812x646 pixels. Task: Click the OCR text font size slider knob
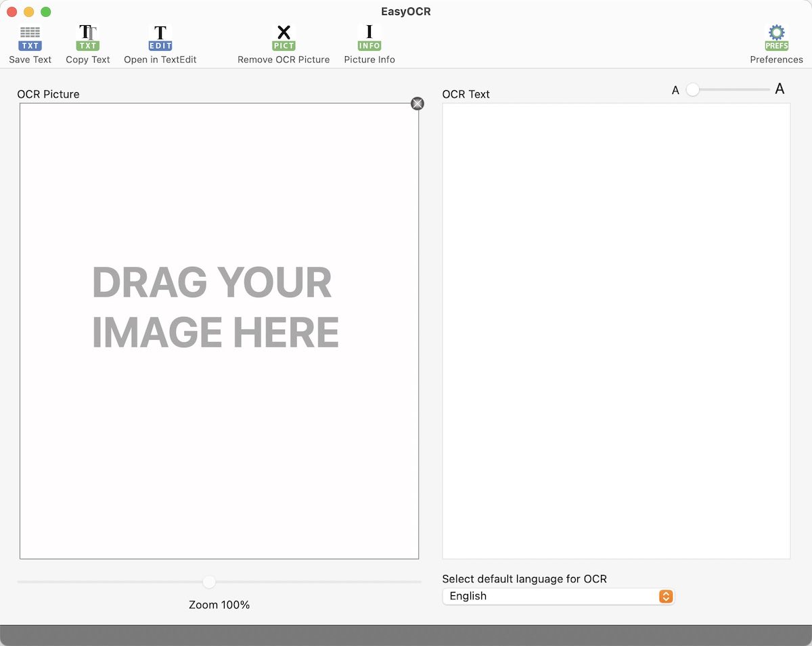tap(693, 89)
